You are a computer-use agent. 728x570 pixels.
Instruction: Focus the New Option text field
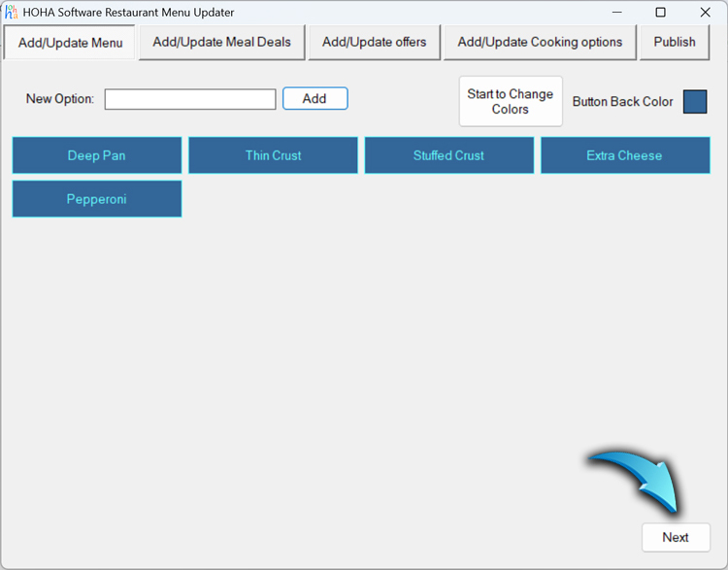click(190, 99)
